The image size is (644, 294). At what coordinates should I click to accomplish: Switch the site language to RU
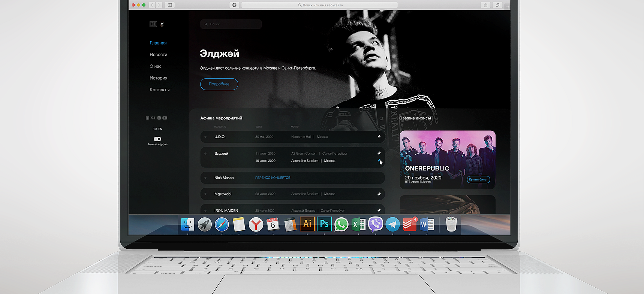[x=154, y=129]
